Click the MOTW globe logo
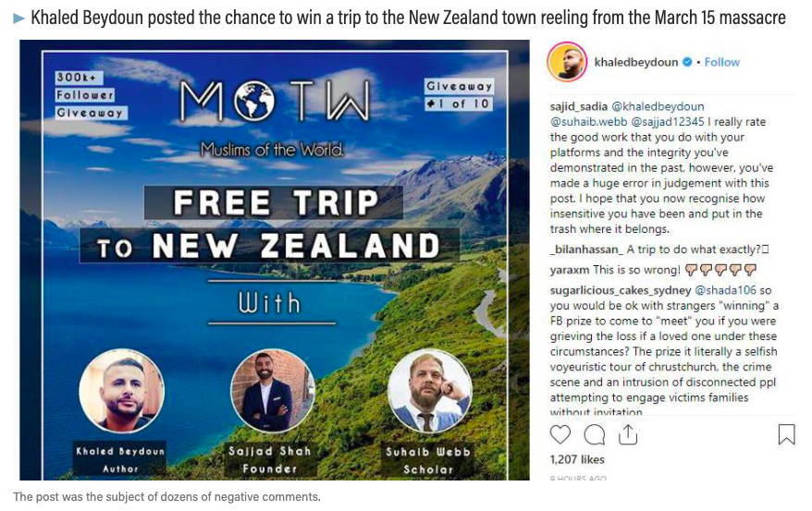Screen dimensions: 812x511 pyautogui.click(x=252, y=103)
